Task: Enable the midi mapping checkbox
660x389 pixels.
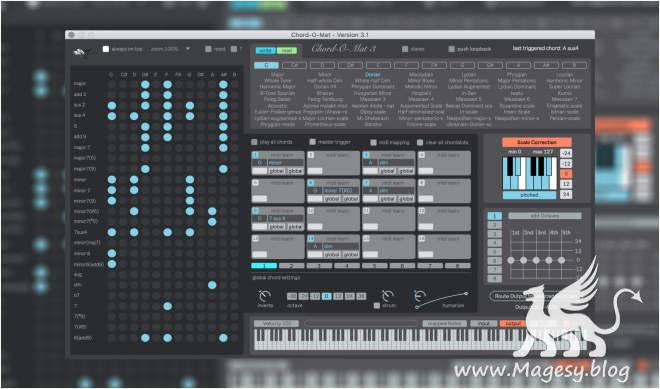Action: pos(373,143)
